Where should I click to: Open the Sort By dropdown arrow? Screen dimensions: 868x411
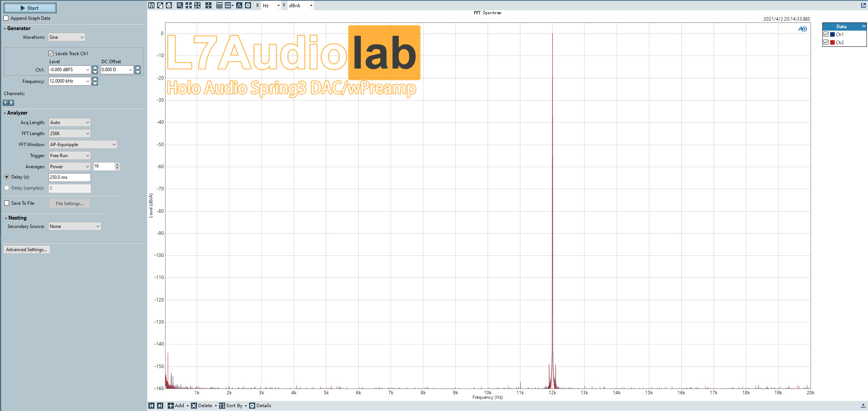click(246, 406)
